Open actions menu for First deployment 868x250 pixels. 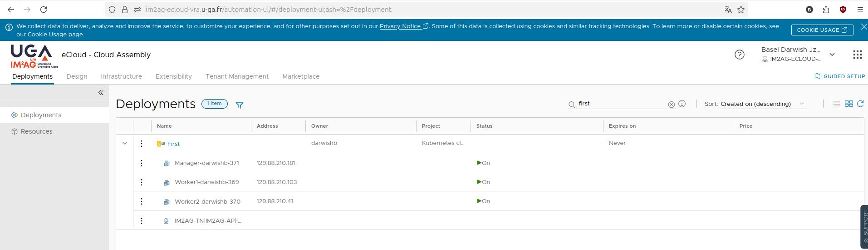pyautogui.click(x=142, y=144)
